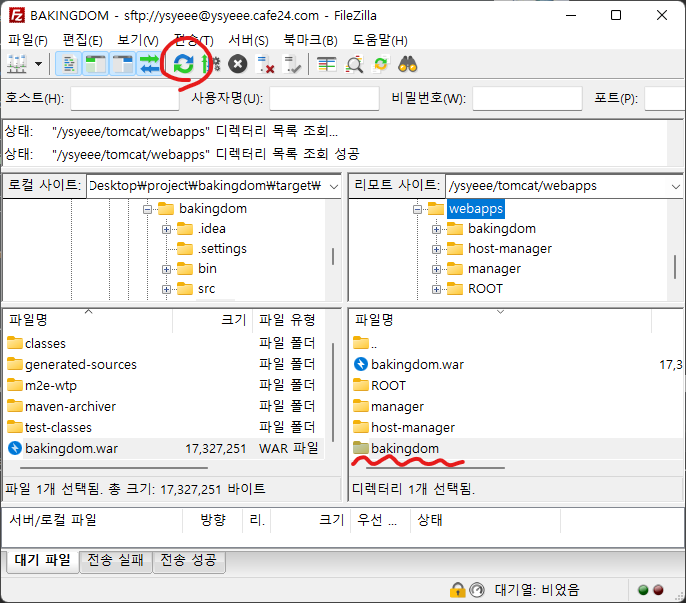Open the 도움말(H) menu
This screenshot has height=603, width=686.
(380, 40)
